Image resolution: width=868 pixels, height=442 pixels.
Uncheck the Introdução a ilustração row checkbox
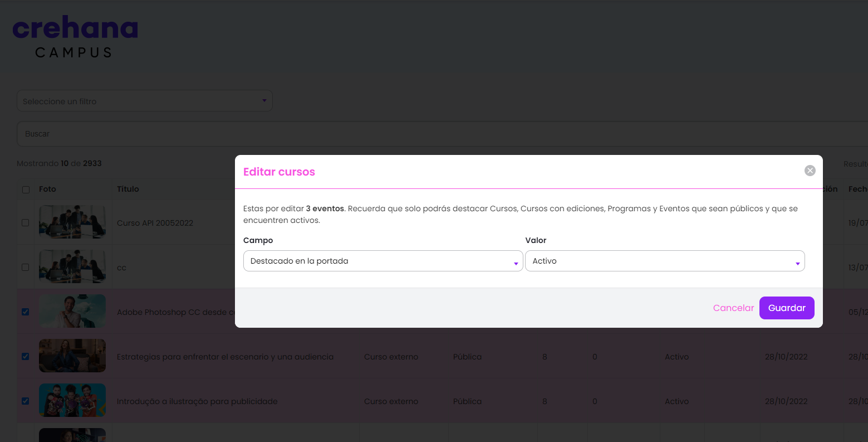tap(25, 401)
